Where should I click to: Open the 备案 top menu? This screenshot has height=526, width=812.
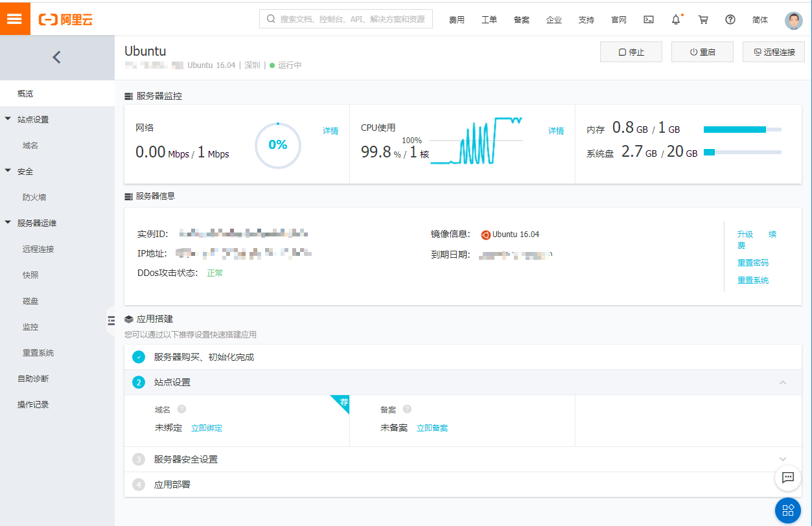[x=522, y=19]
